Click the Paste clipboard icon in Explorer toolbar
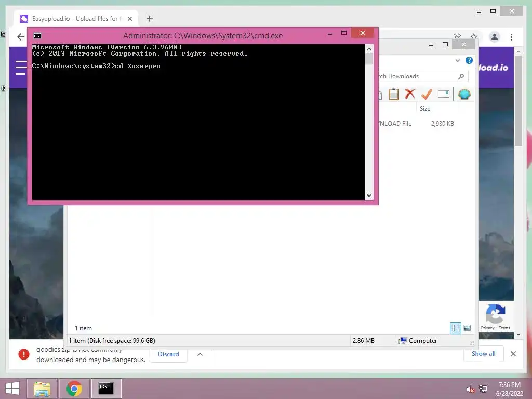532x399 pixels. tap(394, 95)
